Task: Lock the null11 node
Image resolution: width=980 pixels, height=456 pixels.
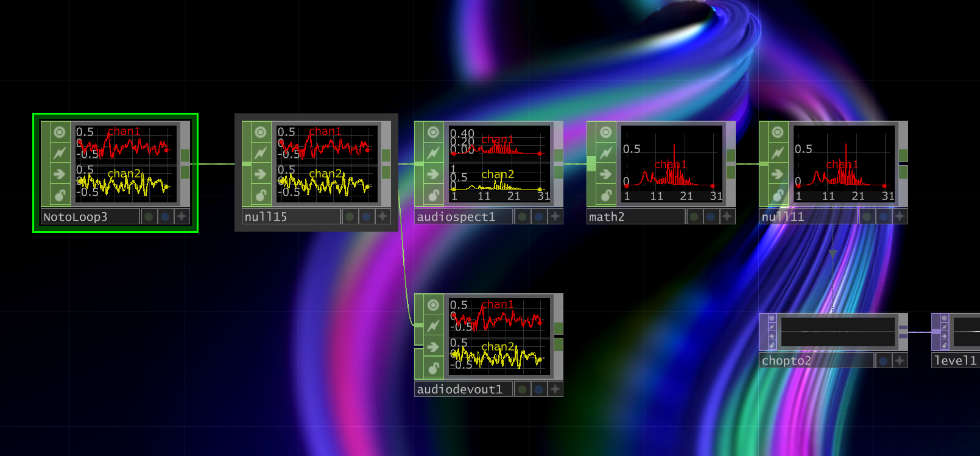Action: [x=778, y=195]
